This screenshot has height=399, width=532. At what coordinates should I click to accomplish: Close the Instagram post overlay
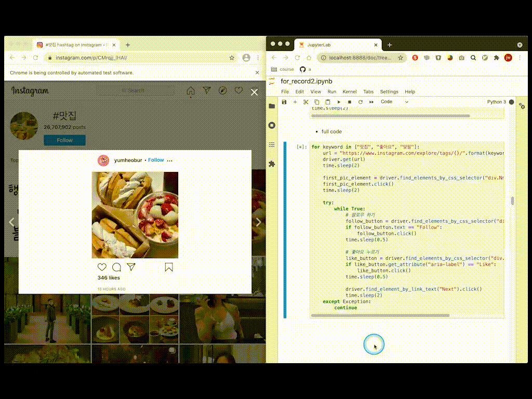click(x=254, y=92)
